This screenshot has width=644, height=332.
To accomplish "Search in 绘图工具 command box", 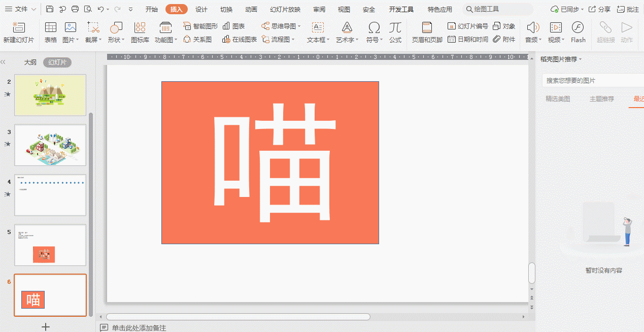I will coord(497,9).
